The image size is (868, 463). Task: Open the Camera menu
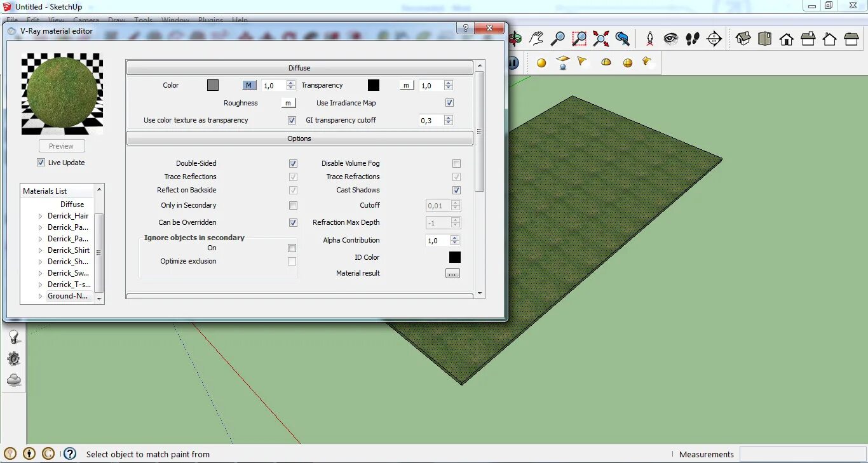click(x=86, y=20)
